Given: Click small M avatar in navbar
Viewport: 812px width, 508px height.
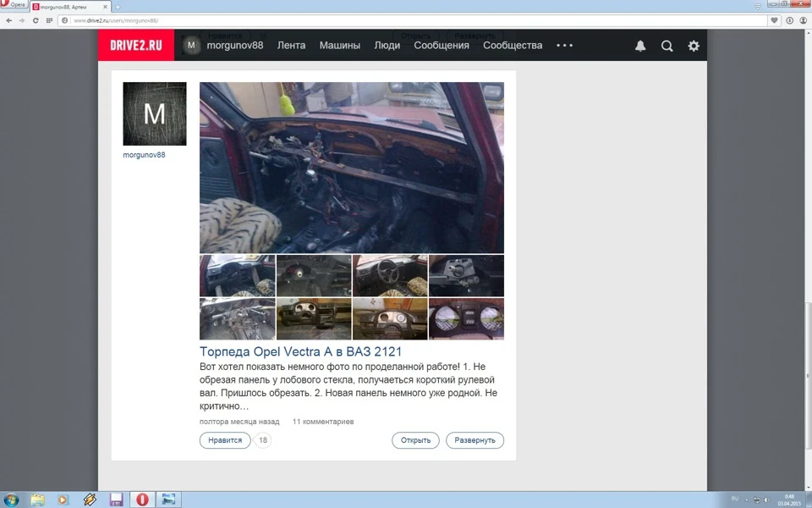Looking at the screenshot, I should 191,45.
